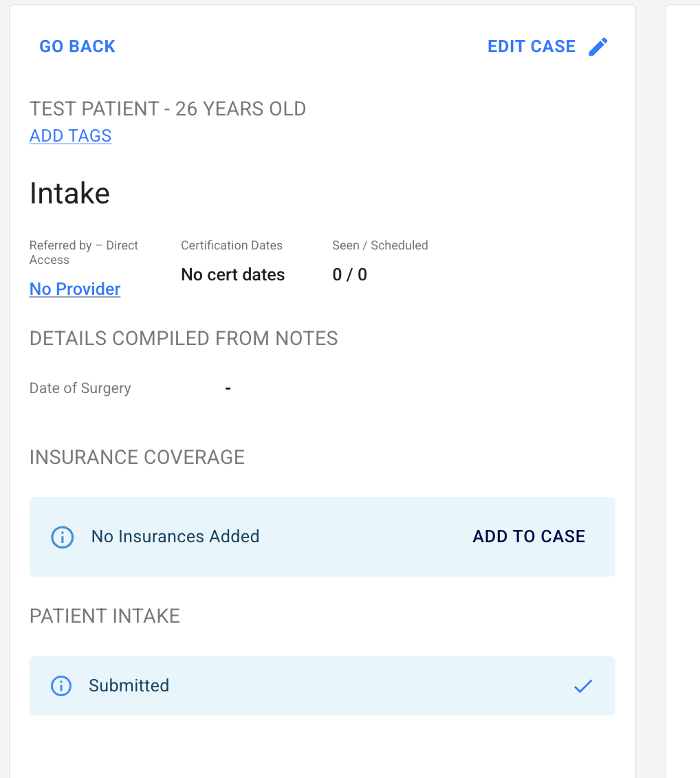Open the No Provider link
This screenshot has height=778, width=700.
[x=75, y=289]
